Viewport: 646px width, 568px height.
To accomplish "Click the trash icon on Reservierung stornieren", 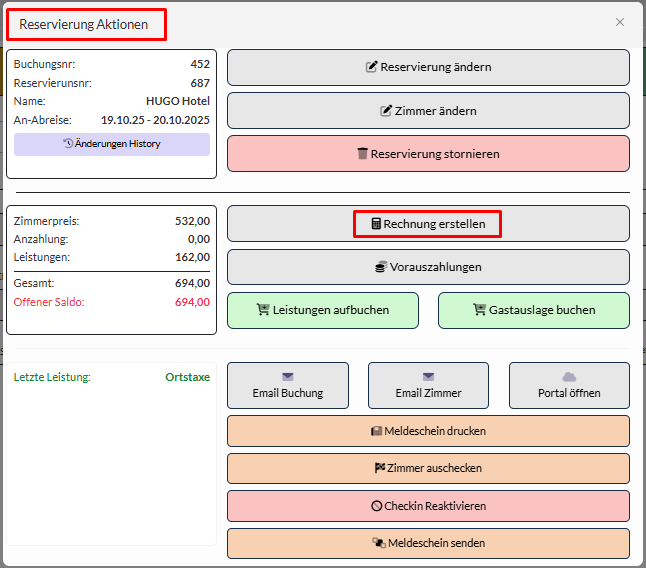I will (x=363, y=154).
